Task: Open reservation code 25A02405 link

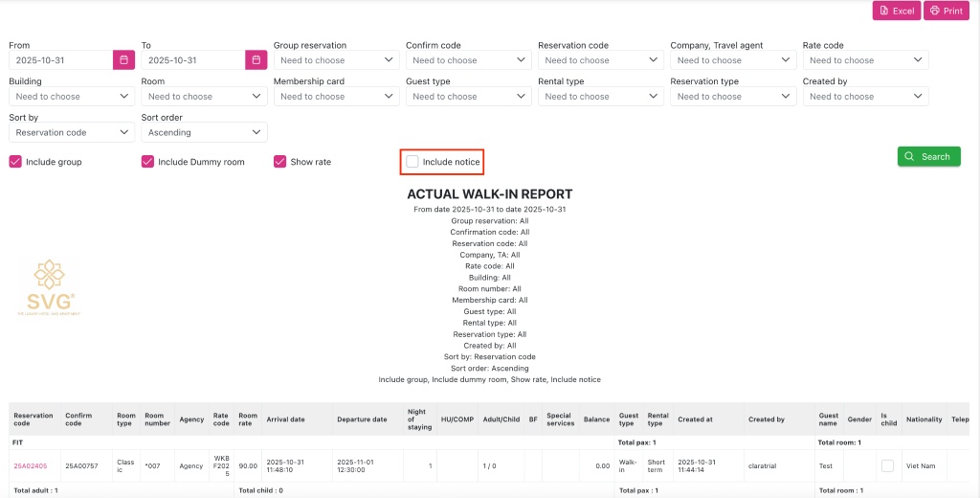Action: click(31, 466)
